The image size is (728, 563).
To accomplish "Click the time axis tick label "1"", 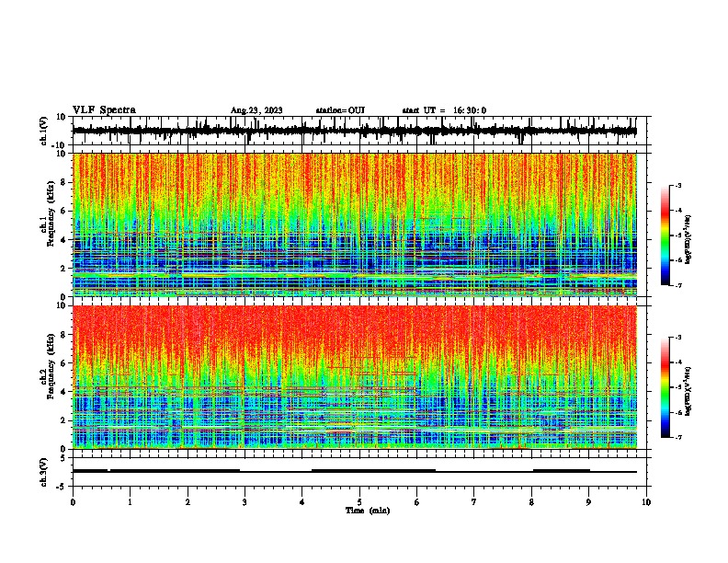I will tap(130, 502).
